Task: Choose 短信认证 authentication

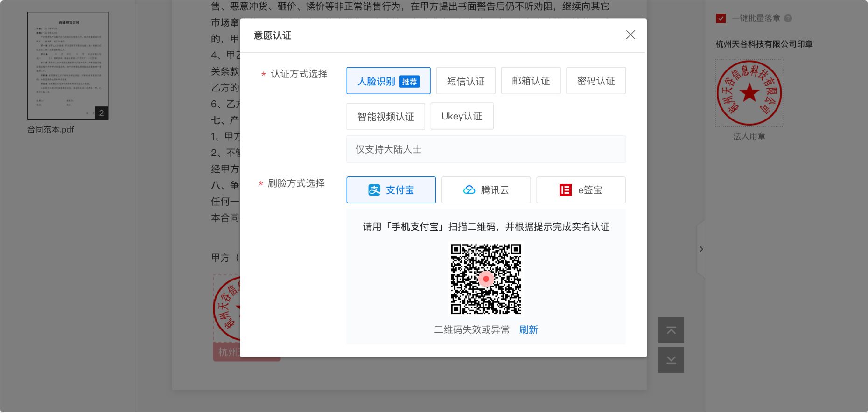Action: (x=466, y=81)
